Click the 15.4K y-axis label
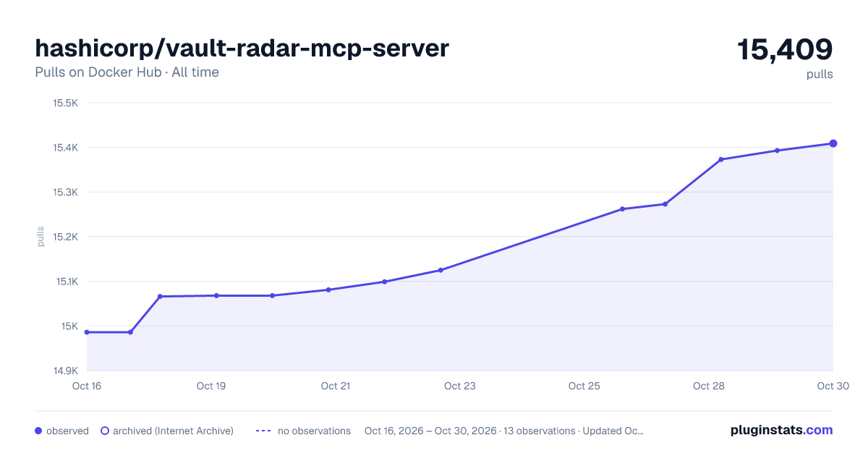This screenshot has height=456, width=868. pos(65,148)
